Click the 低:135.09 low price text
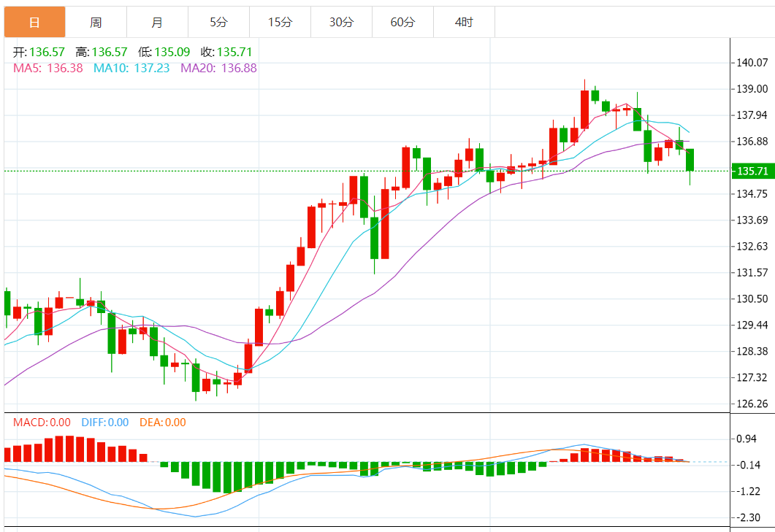Viewport: 775px width, 532px height. (x=164, y=52)
